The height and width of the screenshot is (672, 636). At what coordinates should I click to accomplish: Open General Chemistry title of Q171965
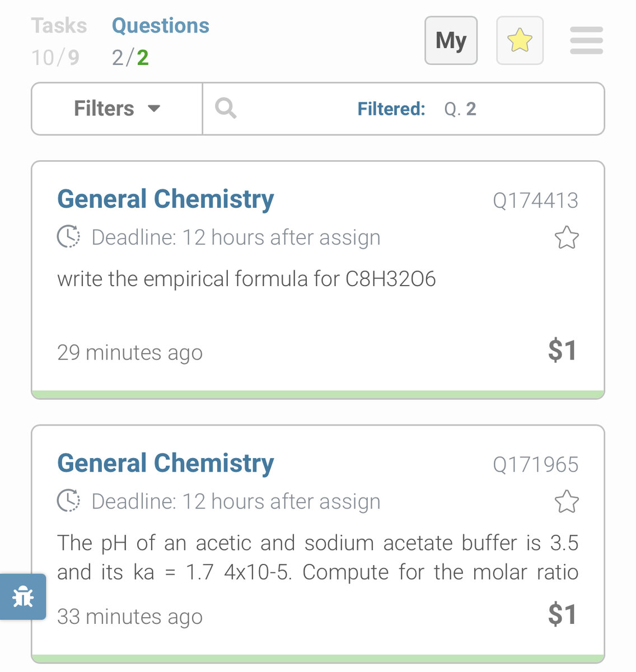[x=166, y=463]
